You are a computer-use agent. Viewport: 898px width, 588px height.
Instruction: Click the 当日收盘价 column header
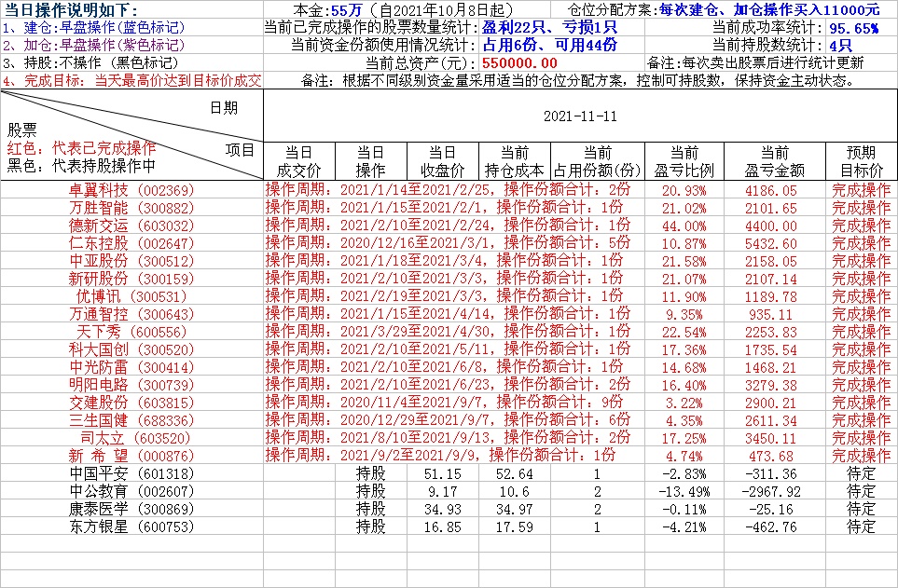pyautogui.click(x=443, y=161)
